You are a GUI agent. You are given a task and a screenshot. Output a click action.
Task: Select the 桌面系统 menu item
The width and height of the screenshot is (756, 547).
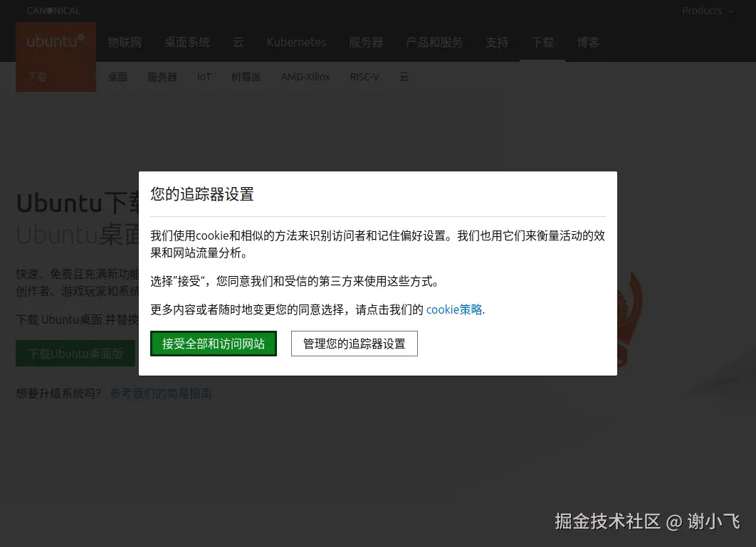coord(187,42)
